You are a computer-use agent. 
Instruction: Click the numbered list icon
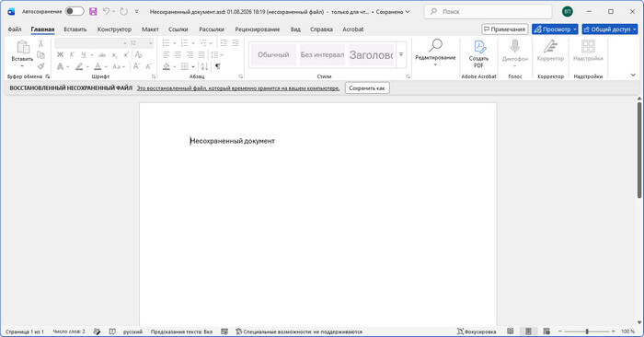click(184, 43)
